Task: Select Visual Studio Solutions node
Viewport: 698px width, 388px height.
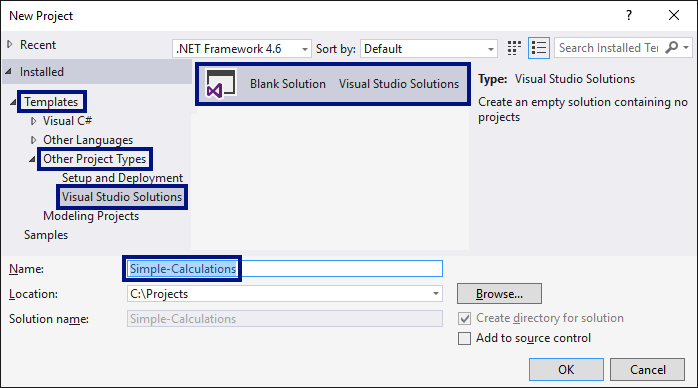Action: pyautogui.click(x=122, y=197)
